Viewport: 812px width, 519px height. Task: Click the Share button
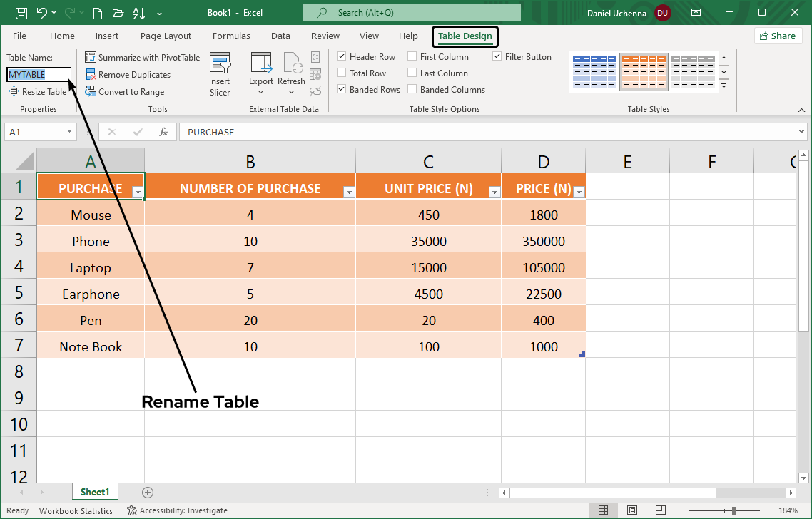coord(778,36)
